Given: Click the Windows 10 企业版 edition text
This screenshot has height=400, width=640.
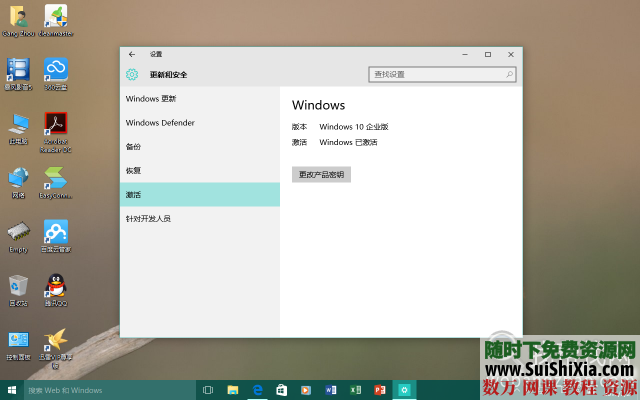Looking at the screenshot, I should tap(353, 127).
